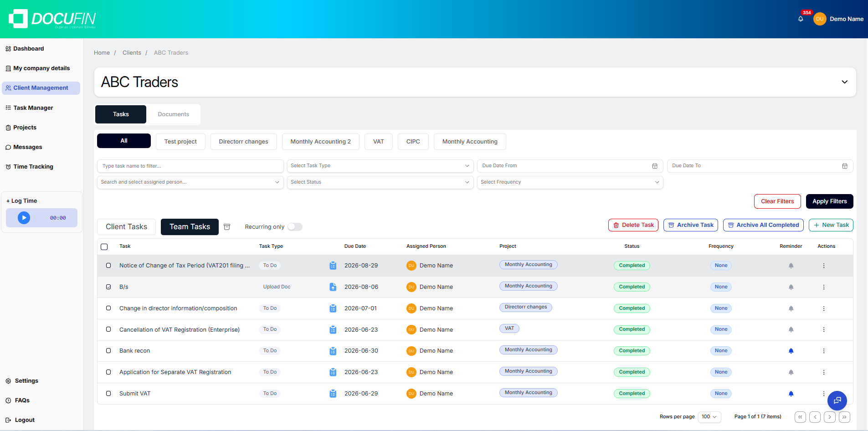Go to the first page of results

(x=800, y=417)
